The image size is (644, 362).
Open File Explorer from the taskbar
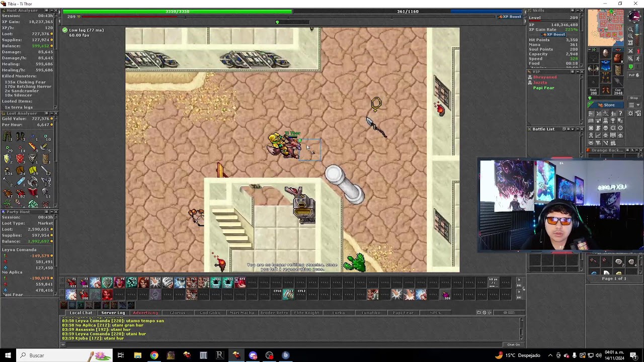(x=137, y=355)
